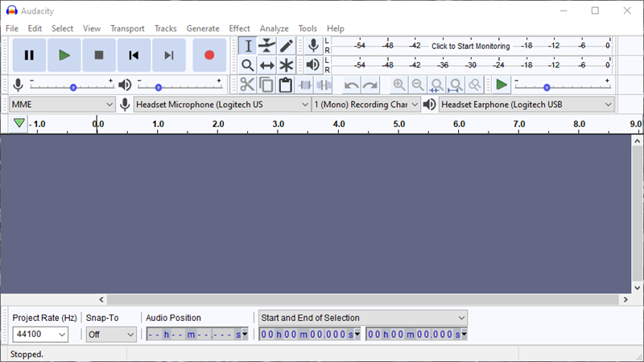
Task: Click the horizontal scrollbar left arrow
Action: coord(101,299)
